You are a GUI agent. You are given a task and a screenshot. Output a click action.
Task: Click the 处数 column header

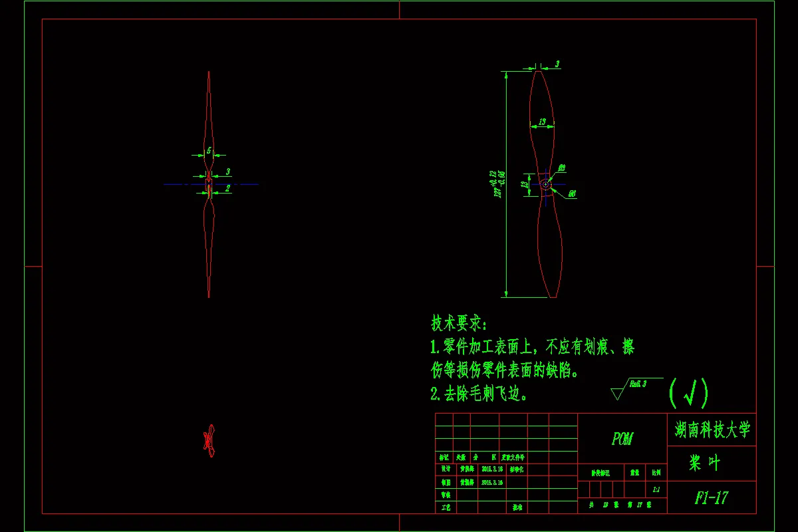click(x=461, y=458)
